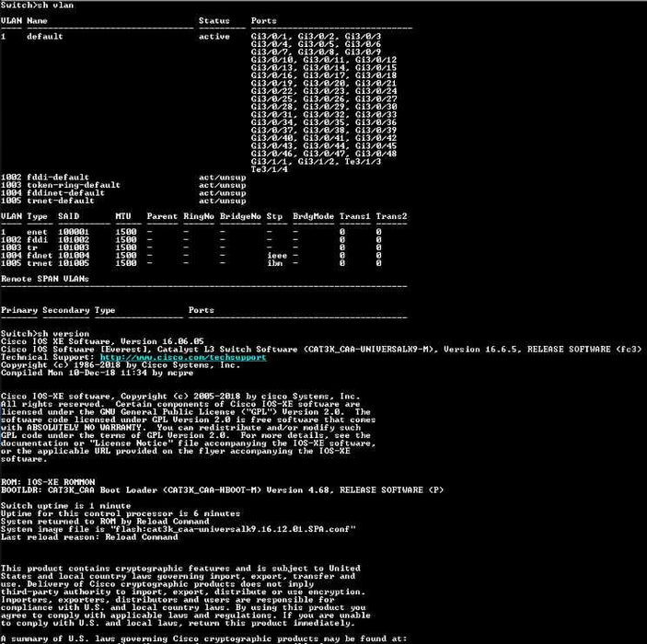Click the 'This product contains cryptographic features' line

[180, 568]
